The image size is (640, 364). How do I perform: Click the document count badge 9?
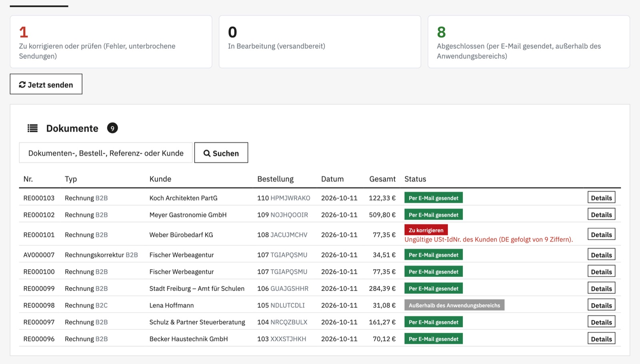pyautogui.click(x=112, y=128)
